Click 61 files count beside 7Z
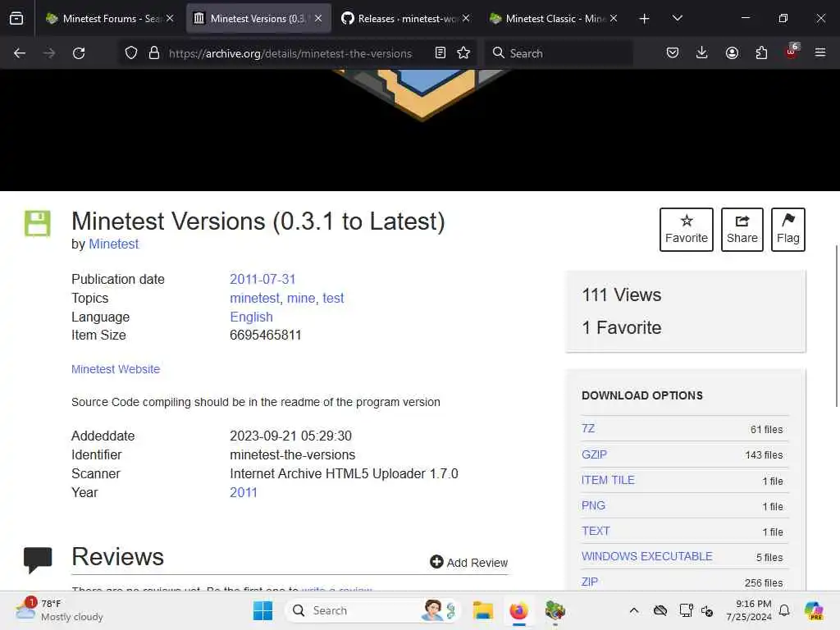Viewport: 840px width, 630px height. tap(767, 430)
